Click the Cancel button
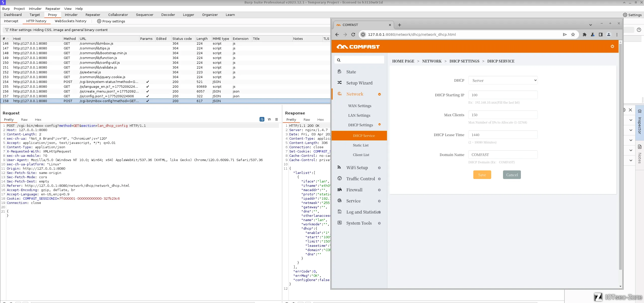The image size is (644, 303). coord(512,175)
